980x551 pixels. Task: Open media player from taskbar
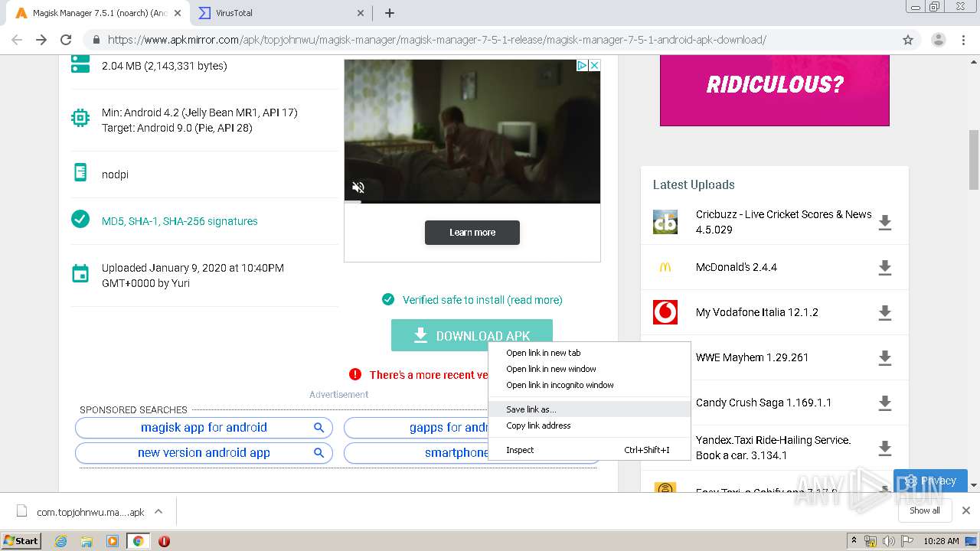pyautogui.click(x=113, y=541)
